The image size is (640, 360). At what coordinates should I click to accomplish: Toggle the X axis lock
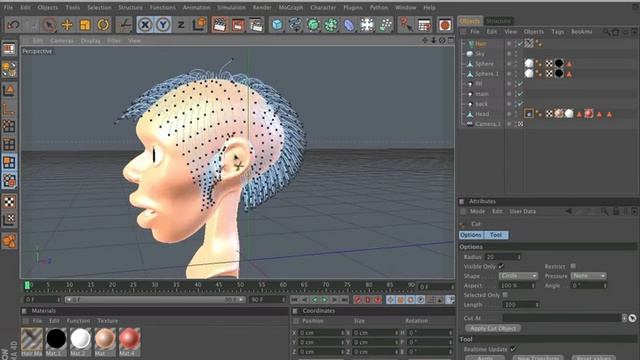[x=145, y=25]
